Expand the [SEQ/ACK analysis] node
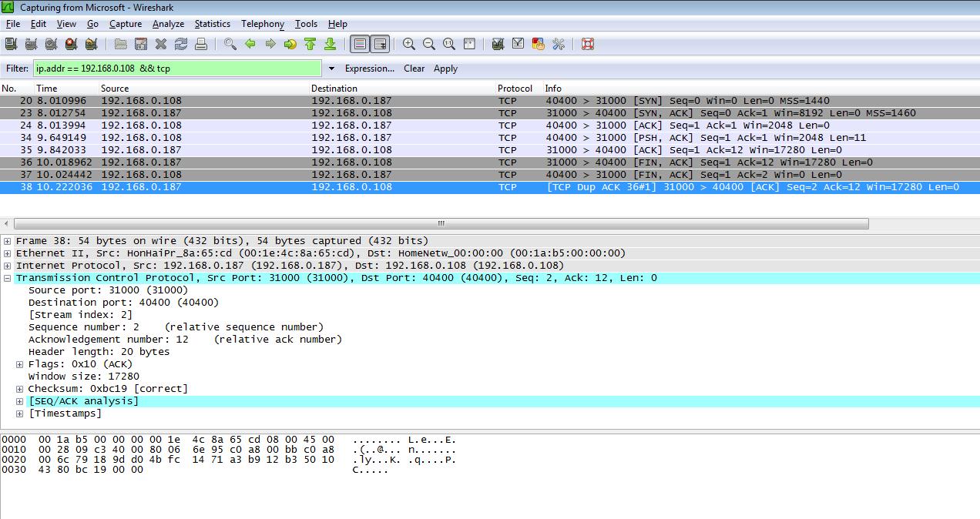The image size is (980, 519). click(20, 401)
